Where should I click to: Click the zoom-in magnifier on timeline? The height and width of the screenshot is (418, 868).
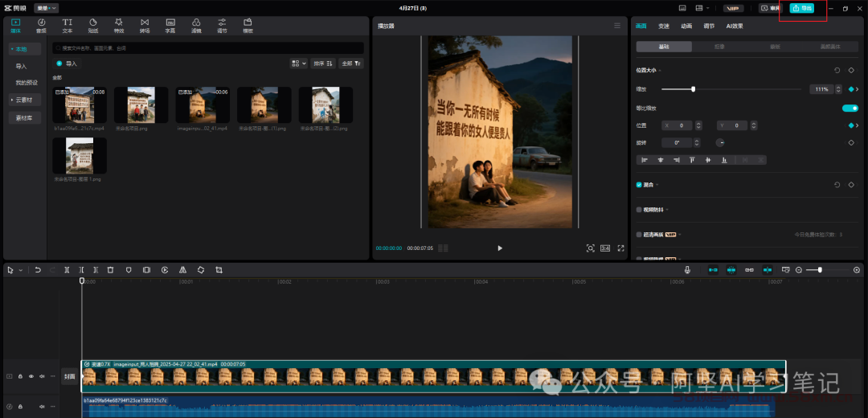(857, 269)
